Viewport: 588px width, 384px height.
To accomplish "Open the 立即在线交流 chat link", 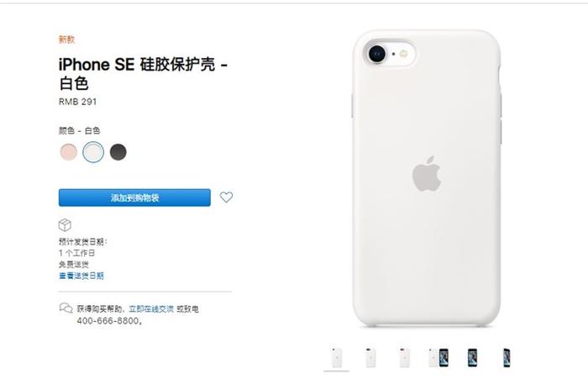I will tap(151, 309).
